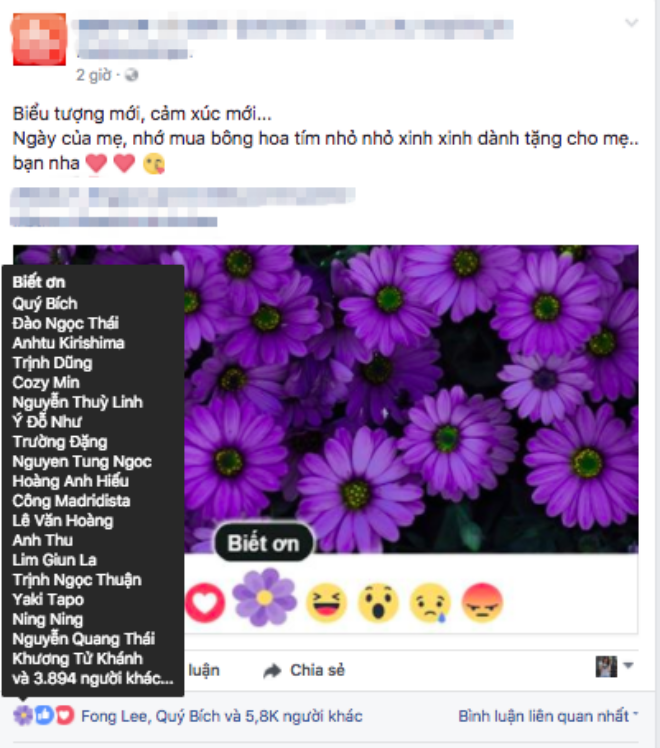Click the blue thumbs-up Like summary icon
This screenshot has width=660, height=748.
[44, 715]
